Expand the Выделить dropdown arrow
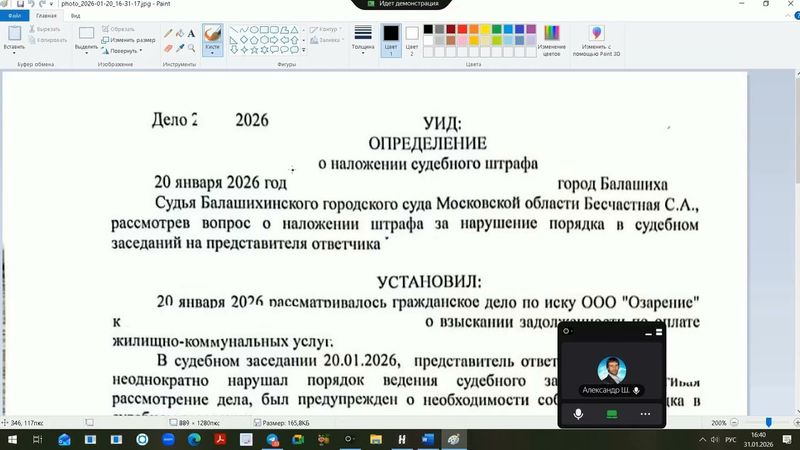The width and height of the screenshot is (800, 450). coord(86,53)
